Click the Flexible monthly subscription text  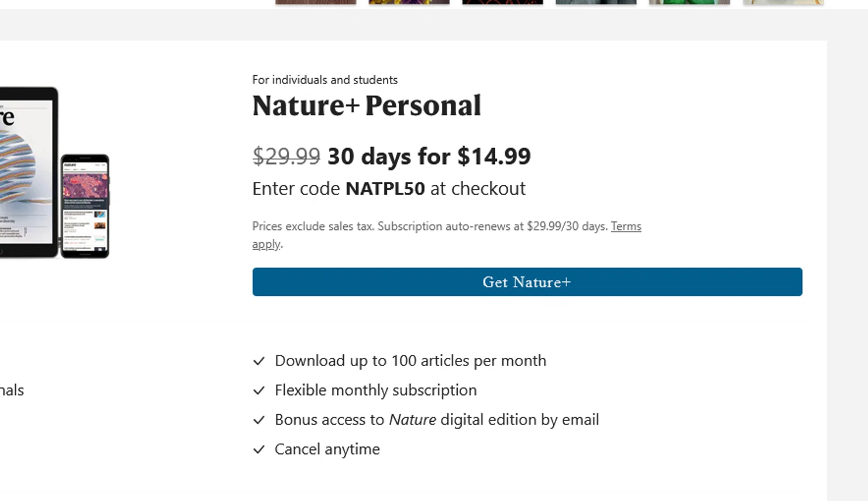pos(376,390)
